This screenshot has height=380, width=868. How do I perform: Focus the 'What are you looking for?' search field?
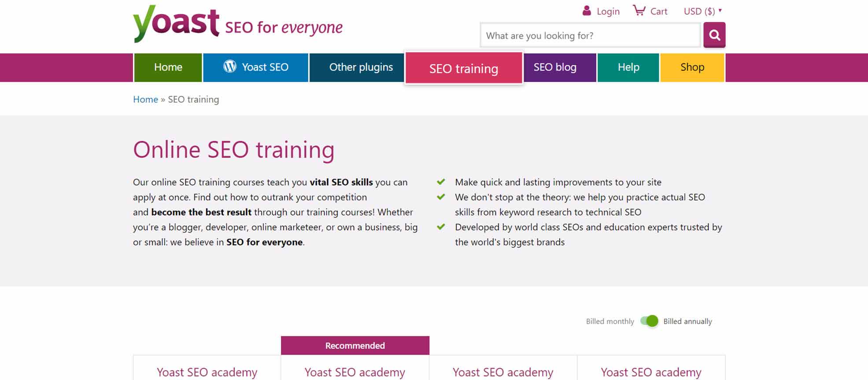[x=590, y=35]
